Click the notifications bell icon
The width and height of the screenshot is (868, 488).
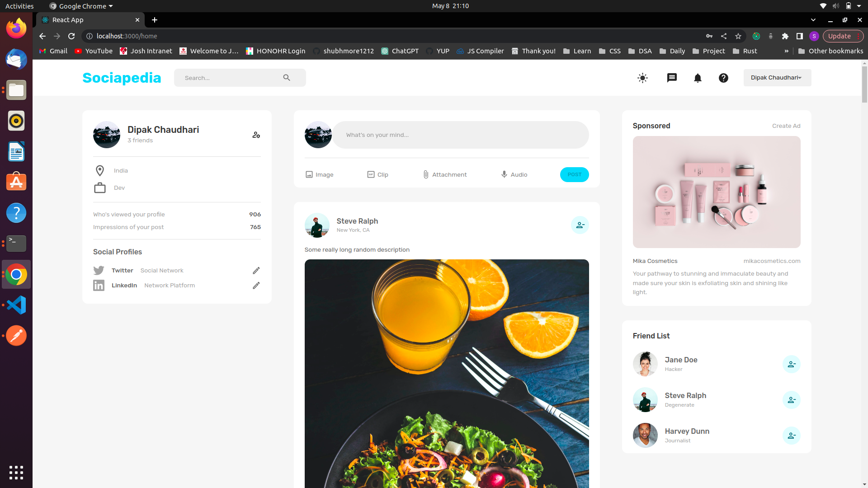698,77
